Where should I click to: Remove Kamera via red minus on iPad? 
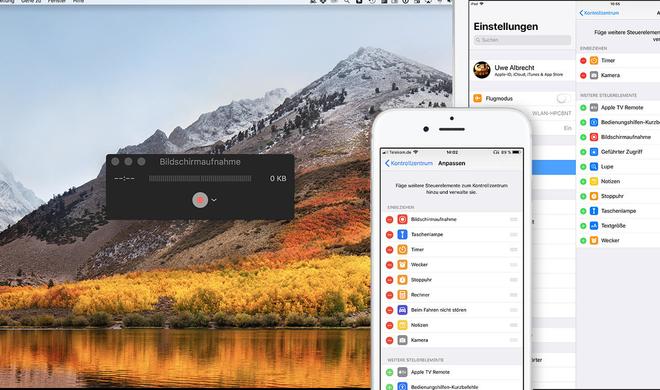click(x=583, y=75)
